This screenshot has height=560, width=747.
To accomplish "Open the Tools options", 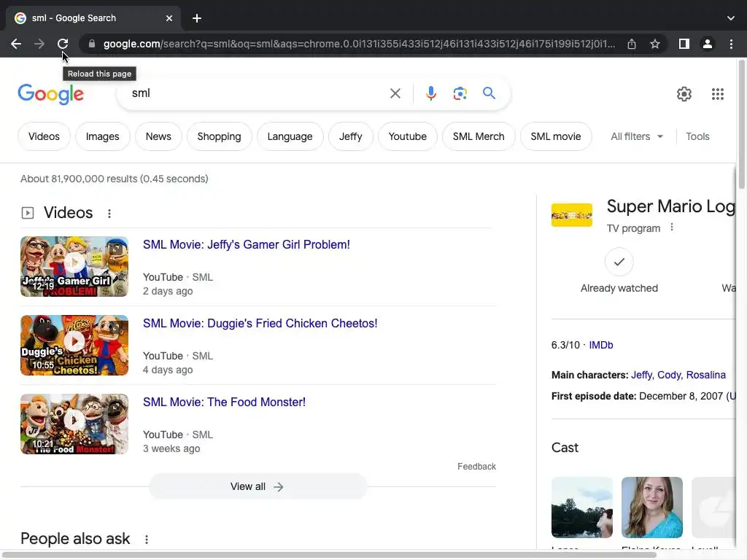I will pyautogui.click(x=697, y=136).
